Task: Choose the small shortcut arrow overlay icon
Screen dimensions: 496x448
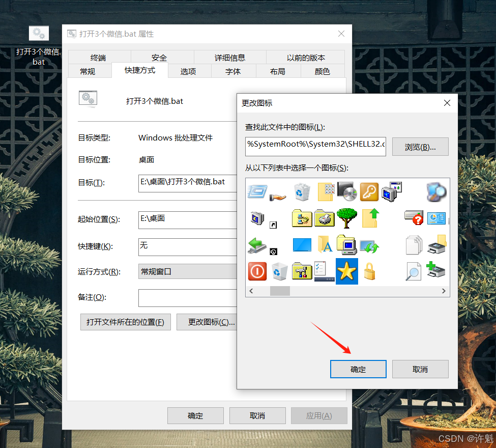Action: tap(273, 225)
